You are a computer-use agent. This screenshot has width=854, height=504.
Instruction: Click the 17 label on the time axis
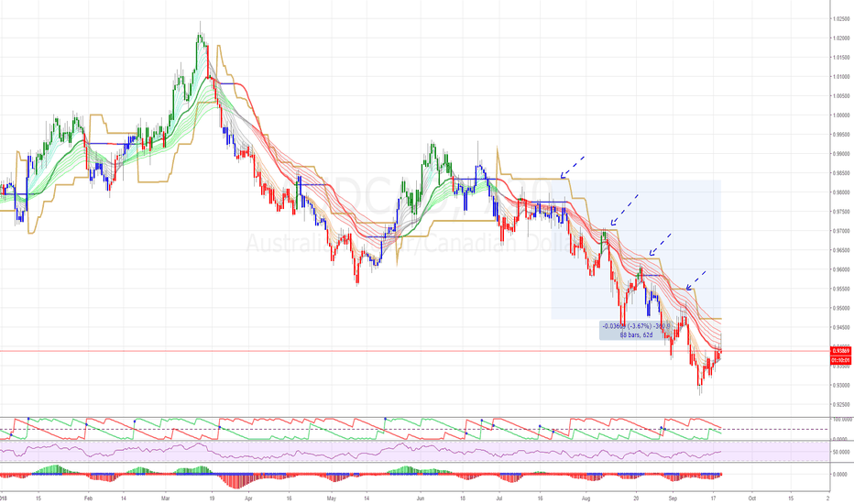coord(714,498)
